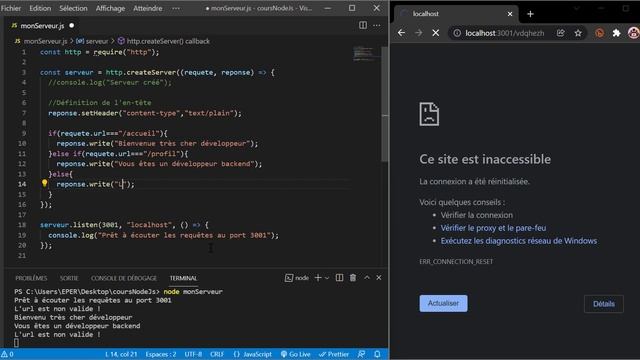Open notifications bell in status bar

(x=378, y=354)
